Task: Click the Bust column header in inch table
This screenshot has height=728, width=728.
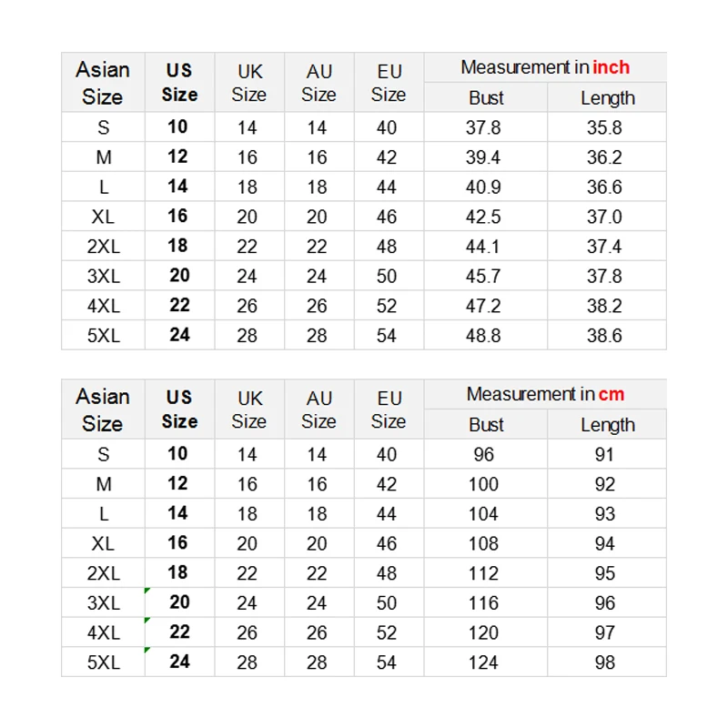Action: click(486, 98)
